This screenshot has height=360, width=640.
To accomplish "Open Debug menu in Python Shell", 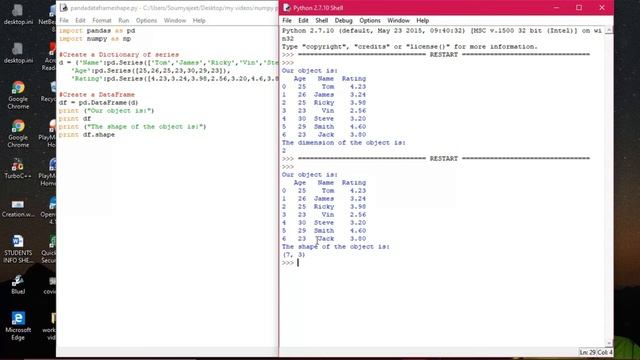I will pos(343,20).
